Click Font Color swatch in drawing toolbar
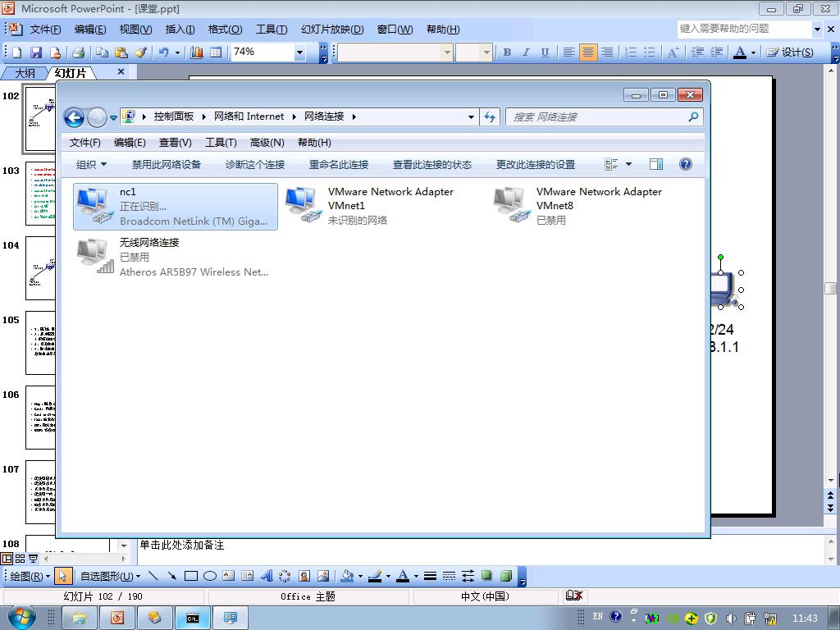This screenshot has width=840, height=630. click(x=404, y=576)
